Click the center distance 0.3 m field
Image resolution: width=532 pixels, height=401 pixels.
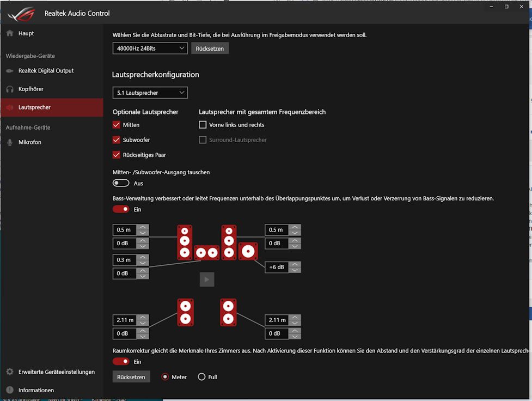click(x=125, y=260)
